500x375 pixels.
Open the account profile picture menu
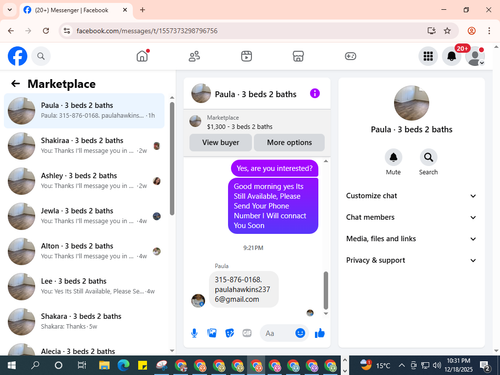pyautogui.click(x=475, y=56)
